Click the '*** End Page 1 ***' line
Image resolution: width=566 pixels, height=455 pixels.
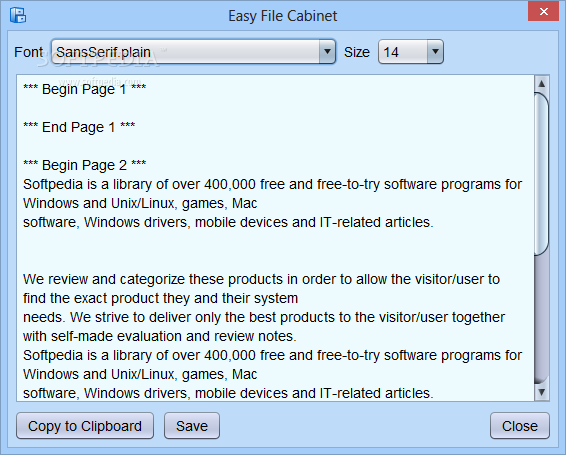click(x=79, y=127)
